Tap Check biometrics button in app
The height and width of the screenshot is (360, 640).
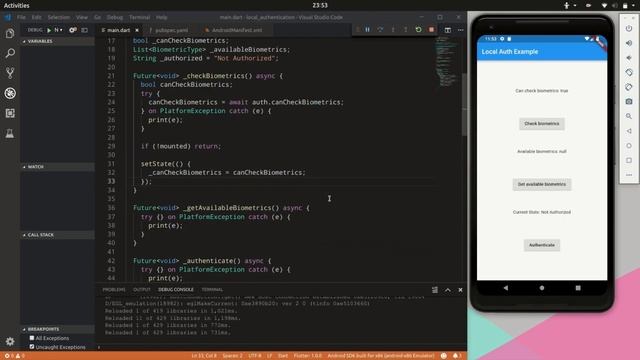click(x=542, y=124)
